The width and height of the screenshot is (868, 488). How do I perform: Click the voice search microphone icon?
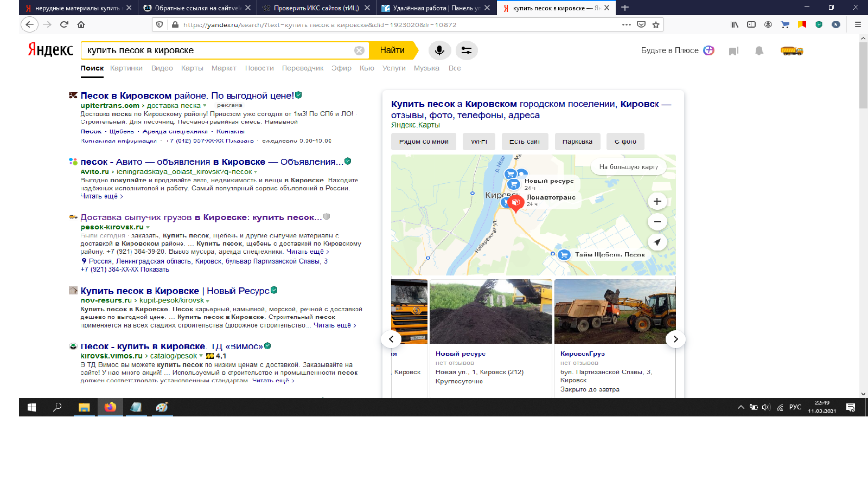point(439,50)
